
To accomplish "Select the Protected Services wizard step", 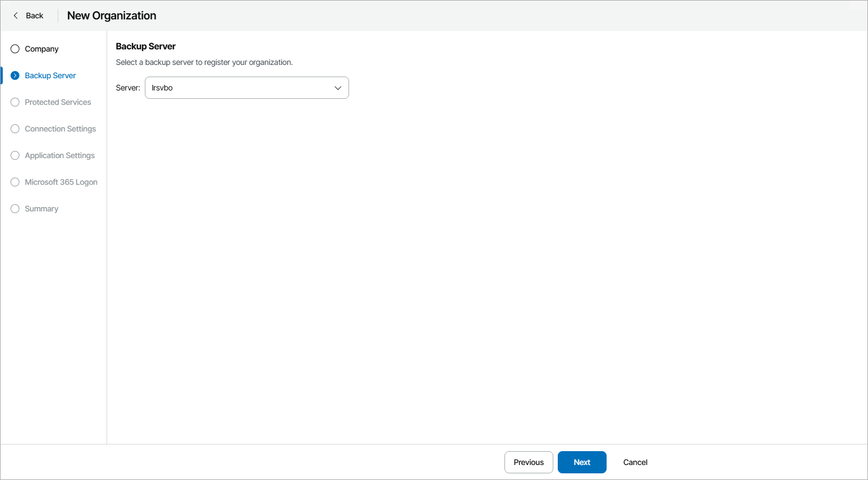I will pyautogui.click(x=58, y=102).
